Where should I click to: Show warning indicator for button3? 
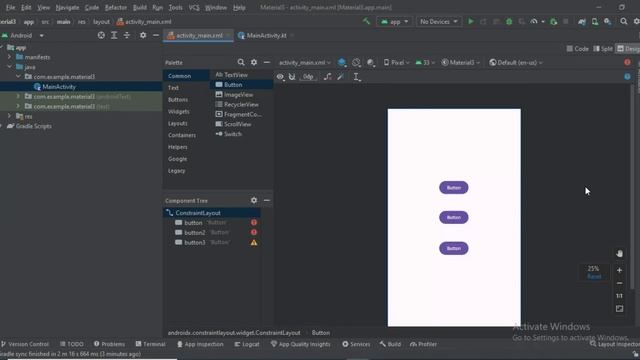tap(254, 242)
